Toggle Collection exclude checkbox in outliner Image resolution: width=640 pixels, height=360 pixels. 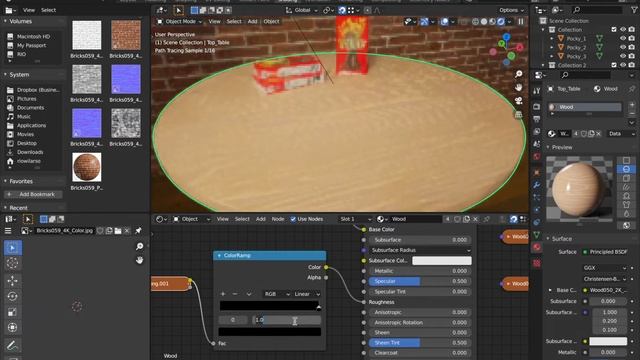pyautogui.click(x=614, y=29)
